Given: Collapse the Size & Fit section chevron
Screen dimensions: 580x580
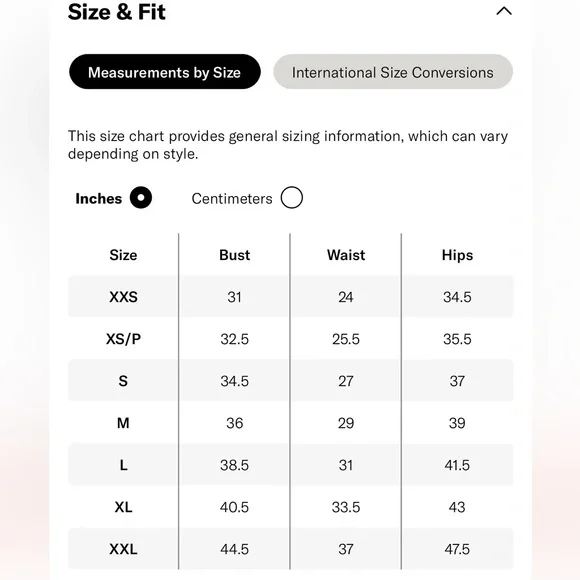Looking at the screenshot, I should pyautogui.click(x=504, y=11).
